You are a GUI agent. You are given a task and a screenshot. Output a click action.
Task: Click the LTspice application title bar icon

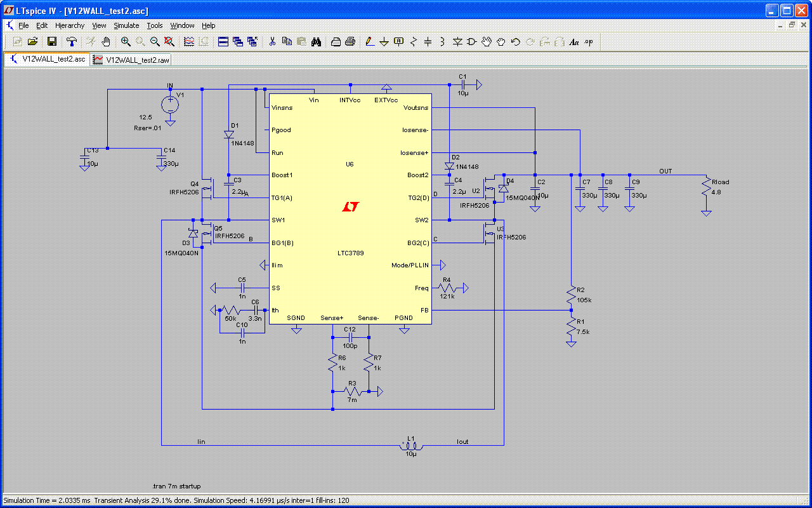[x=10, y=10]
